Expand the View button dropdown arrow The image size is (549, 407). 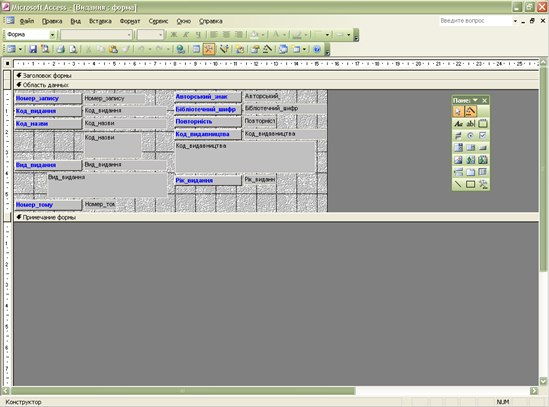click(20, 49)
